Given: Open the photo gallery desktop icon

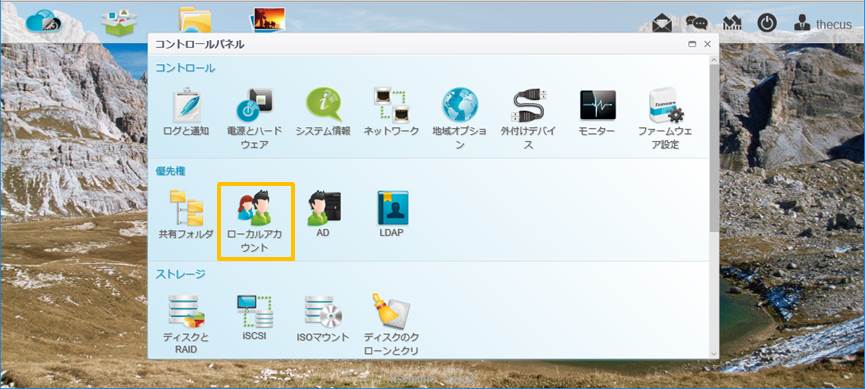Looking at the screenshot, I should (269, 19).
